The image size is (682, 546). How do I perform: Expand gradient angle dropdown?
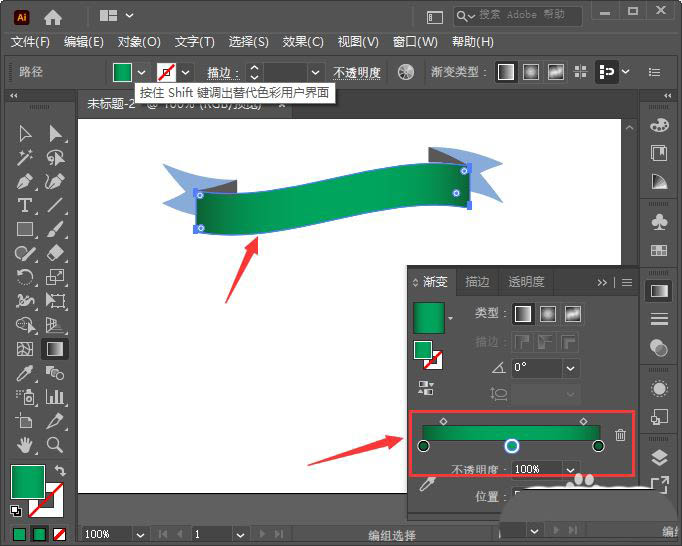click(x=571, y=368)
